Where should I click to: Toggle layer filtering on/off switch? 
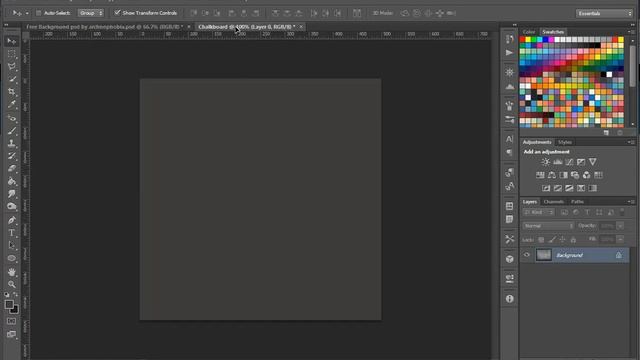pos(622,212)
